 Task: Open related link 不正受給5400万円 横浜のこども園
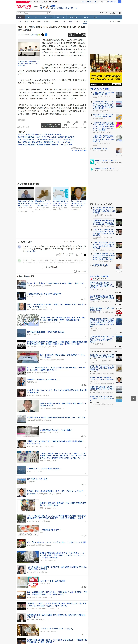(39, 134)
